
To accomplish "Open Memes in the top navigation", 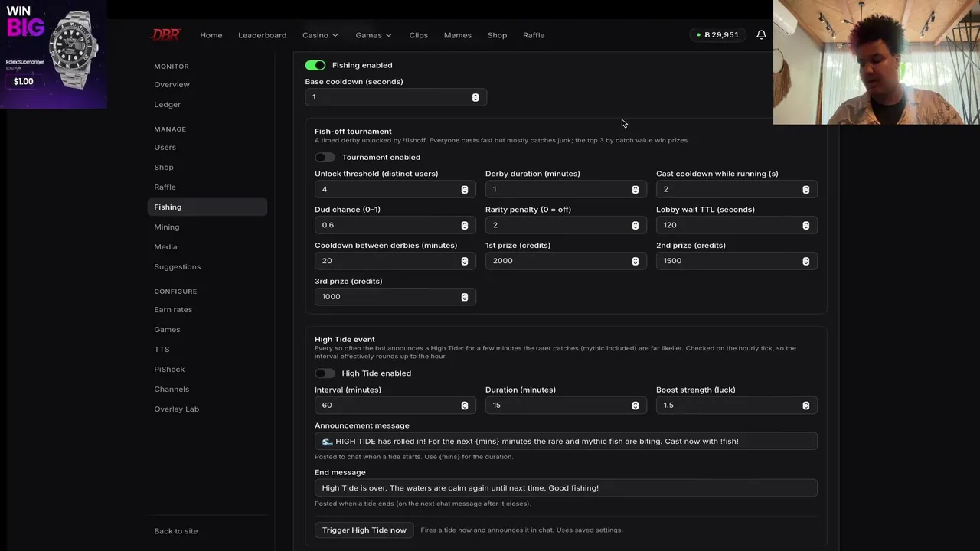I will point(458,35).
